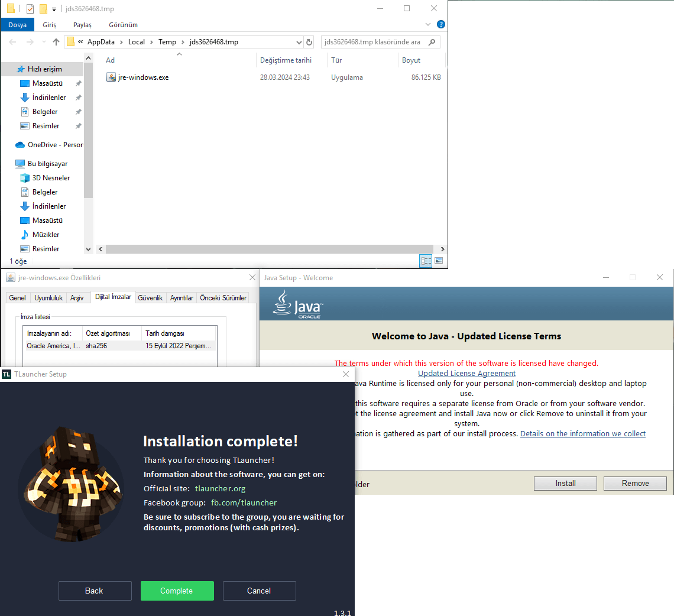Viewport: 674px width, 616px height.
Task: Click the jre-windows.exe Java file icon
Action: click(x=111, y=77)
